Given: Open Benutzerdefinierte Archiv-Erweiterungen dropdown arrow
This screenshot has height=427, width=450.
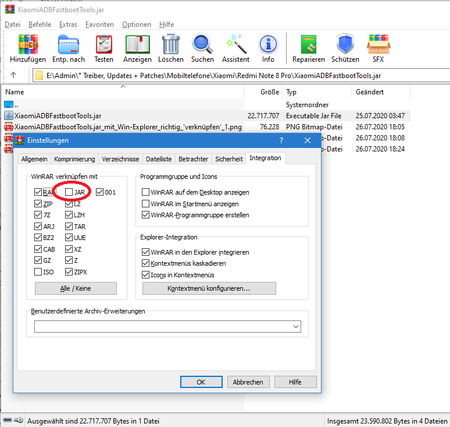Looking at the screenshot, I should (295, 326).
